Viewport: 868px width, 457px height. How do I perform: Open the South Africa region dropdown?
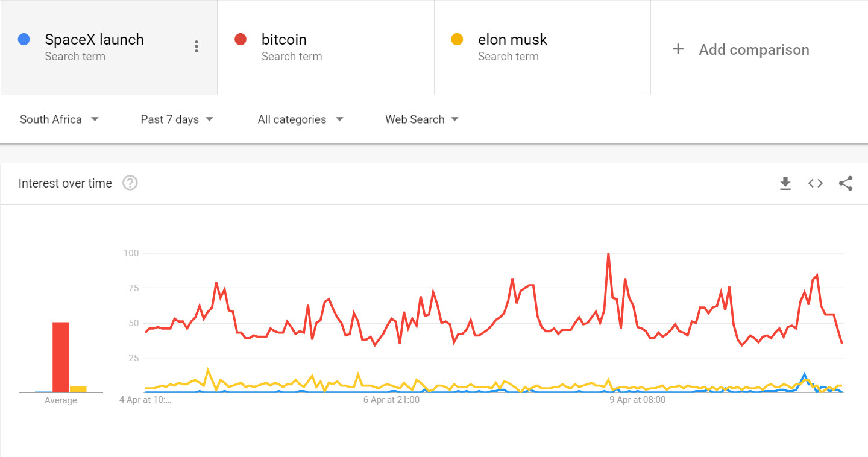[x=59, y=119]
